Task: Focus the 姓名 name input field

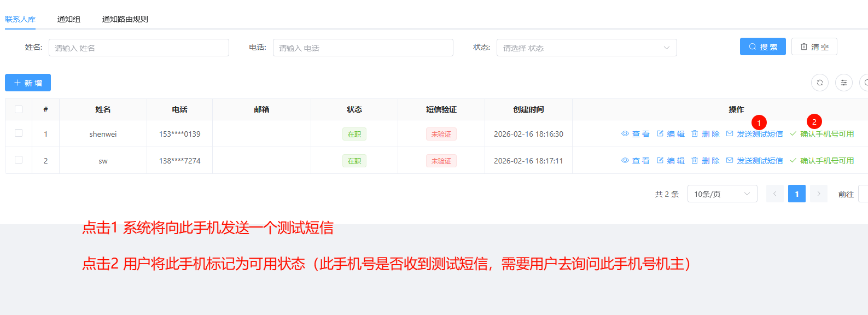Action: click(x=139, y=48)
